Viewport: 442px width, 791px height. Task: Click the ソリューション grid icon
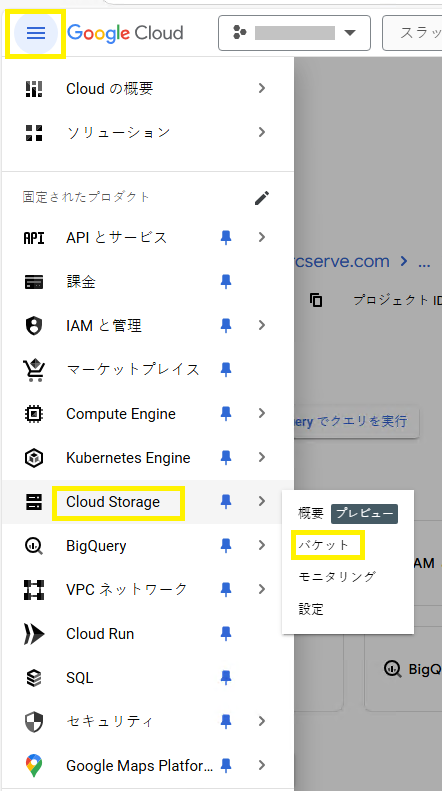34,132
